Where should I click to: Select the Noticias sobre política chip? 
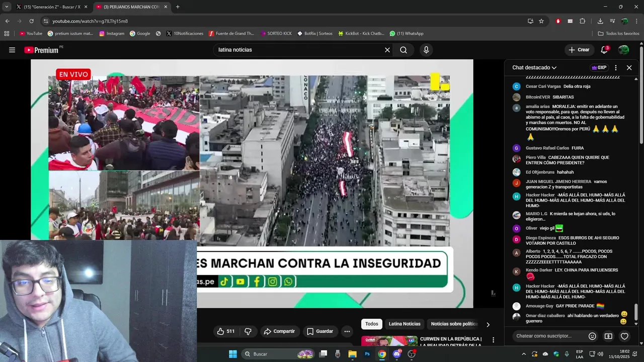(x=454, y=324)
